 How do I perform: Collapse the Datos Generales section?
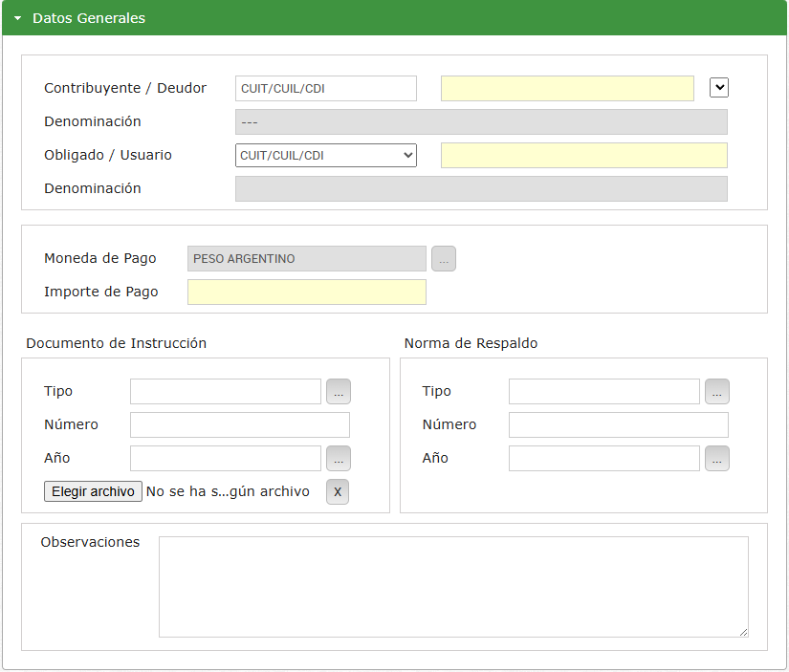[x=17, y=18]
